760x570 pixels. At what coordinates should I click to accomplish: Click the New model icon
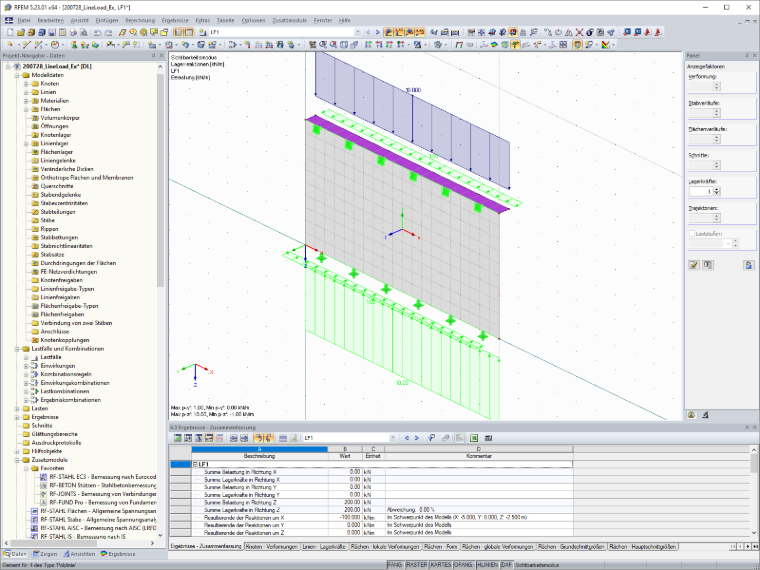10,32
